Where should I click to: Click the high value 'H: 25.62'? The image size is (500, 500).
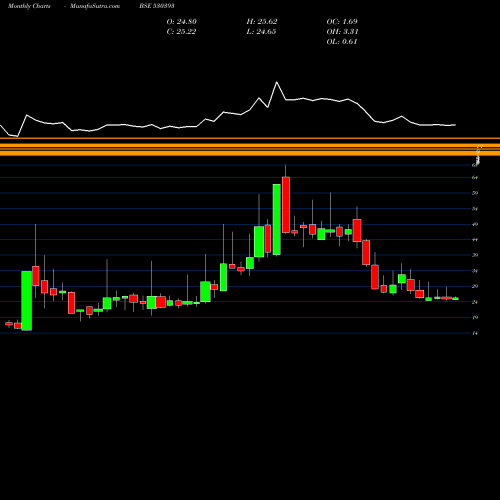(x=262, y=22)
